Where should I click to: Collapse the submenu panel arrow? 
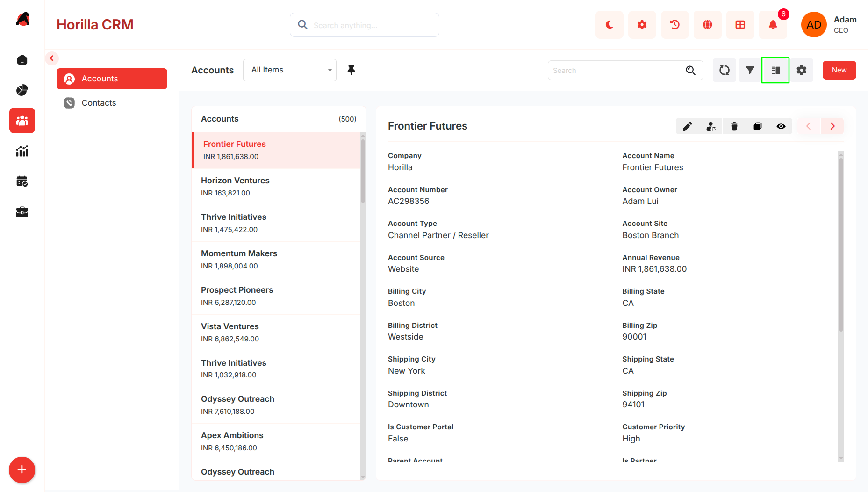click(x=52, y=58)
